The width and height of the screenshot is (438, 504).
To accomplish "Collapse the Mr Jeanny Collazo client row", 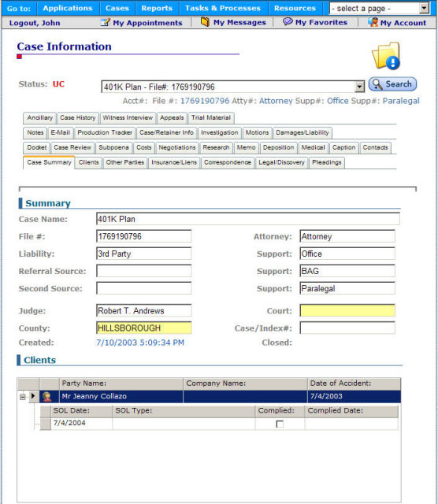I will coord(22,397).
